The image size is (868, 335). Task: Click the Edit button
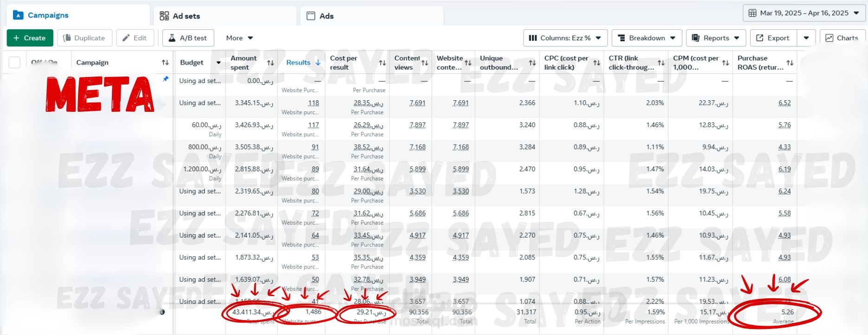[135, 38]
